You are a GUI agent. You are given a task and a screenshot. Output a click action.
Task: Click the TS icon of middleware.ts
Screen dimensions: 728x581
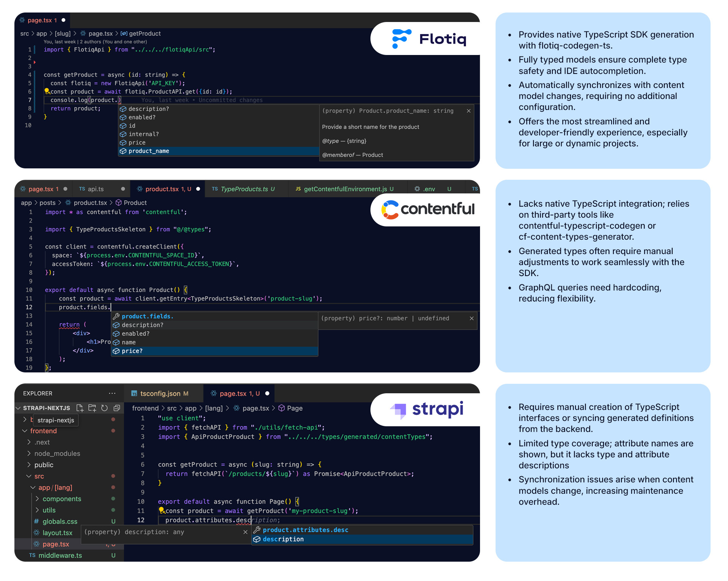[32, 555]
